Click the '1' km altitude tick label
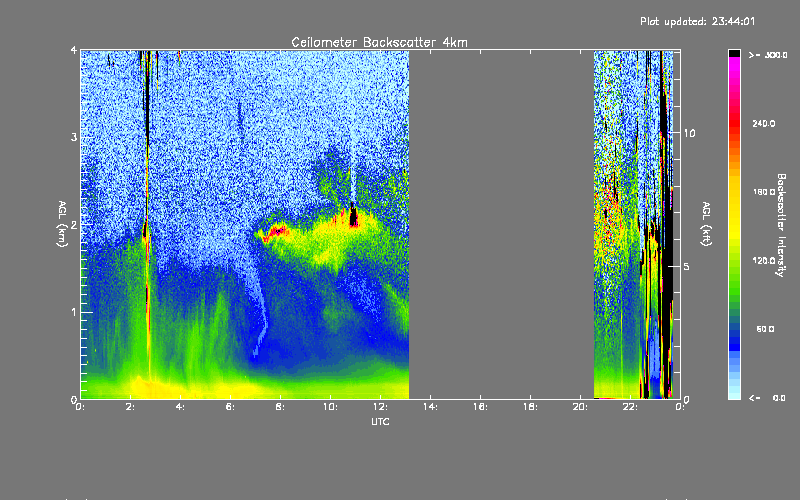Screen dimensions: 800x500 [74, 312]
